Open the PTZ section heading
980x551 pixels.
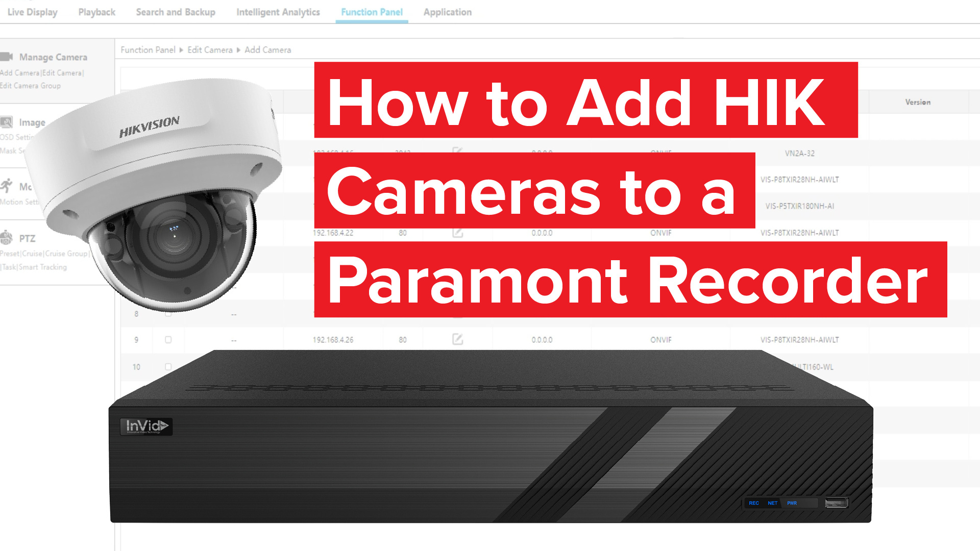pos(27,238)
